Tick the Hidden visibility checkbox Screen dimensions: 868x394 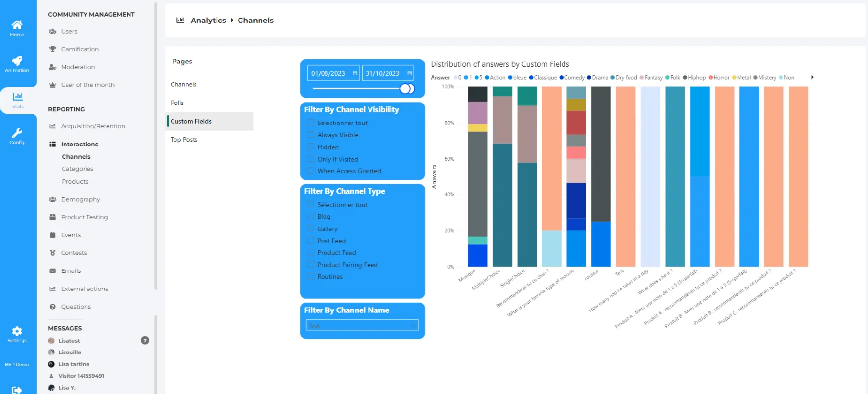tap(310, 147)
